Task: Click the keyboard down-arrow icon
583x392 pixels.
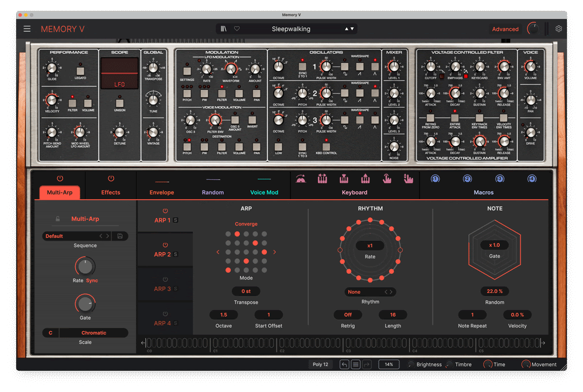Action: (344, 179)
